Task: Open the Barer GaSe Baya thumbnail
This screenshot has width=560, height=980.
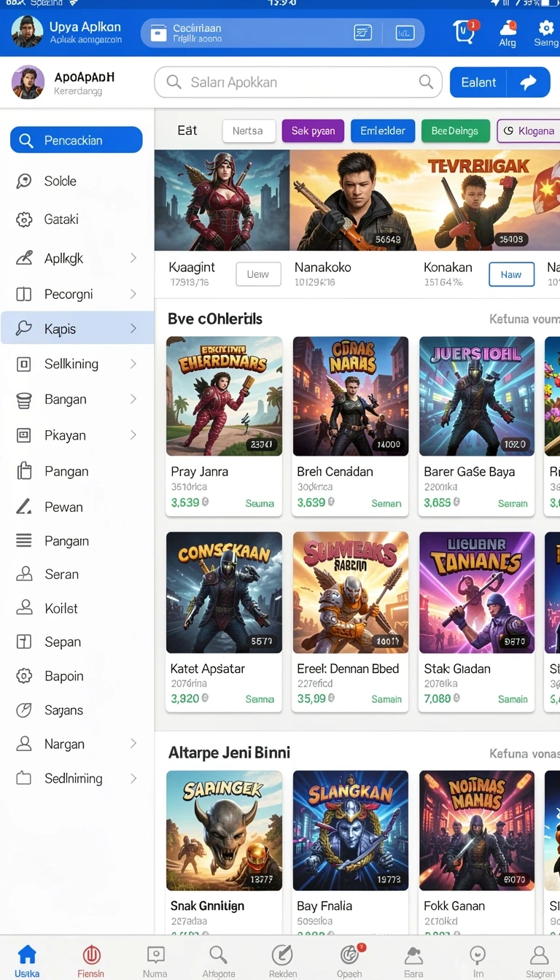Action: 477,396
